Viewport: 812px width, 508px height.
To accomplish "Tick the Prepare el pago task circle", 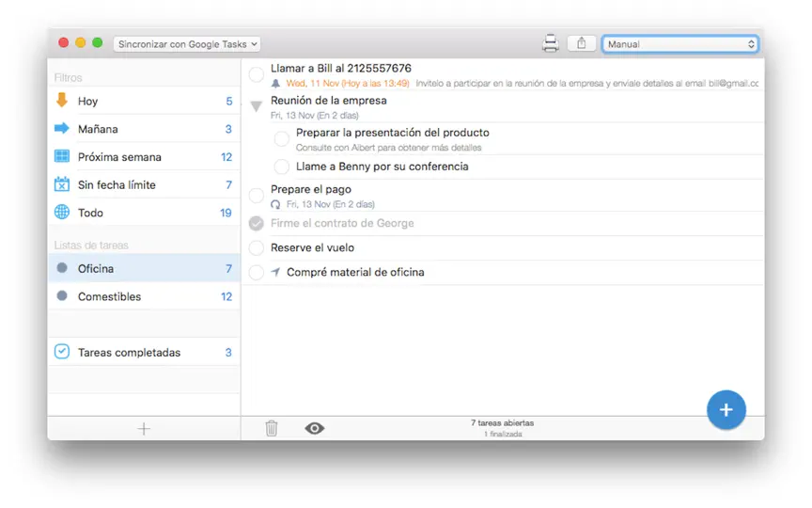I will point(257,196).
